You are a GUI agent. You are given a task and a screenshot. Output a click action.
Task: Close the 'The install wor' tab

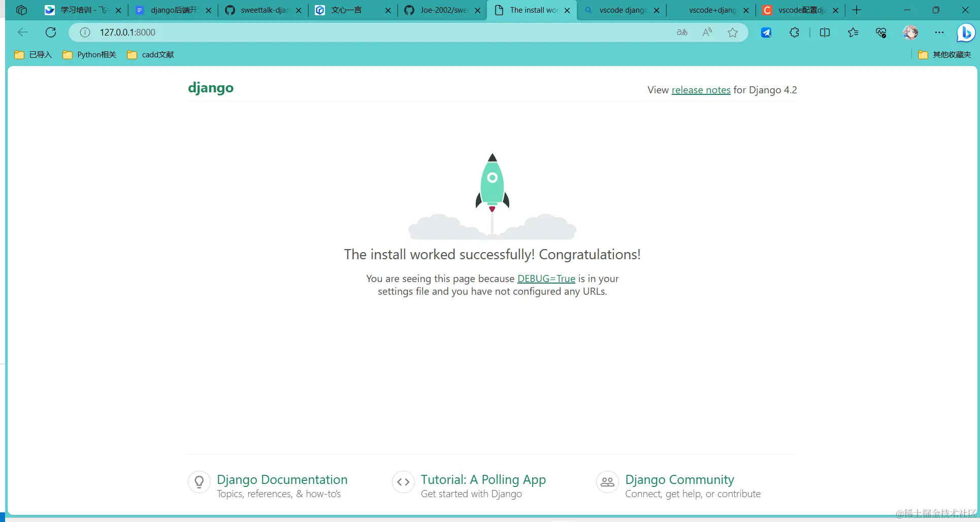(x=567, y=10)
